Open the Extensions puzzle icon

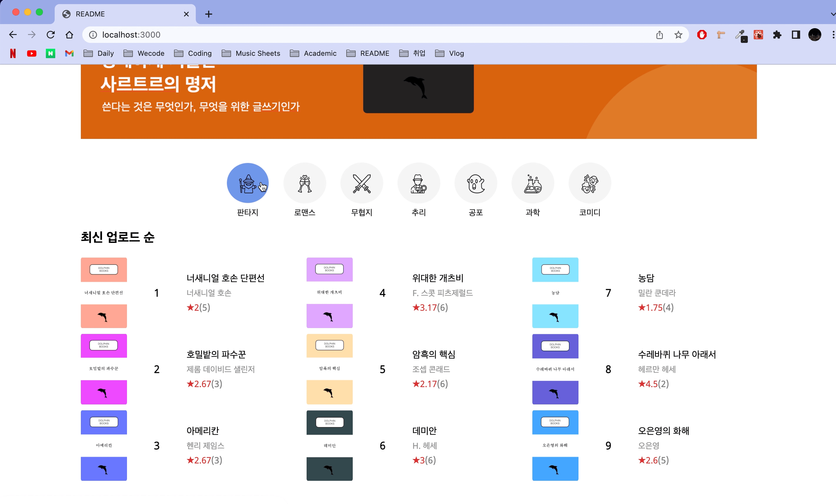point(777,35)
